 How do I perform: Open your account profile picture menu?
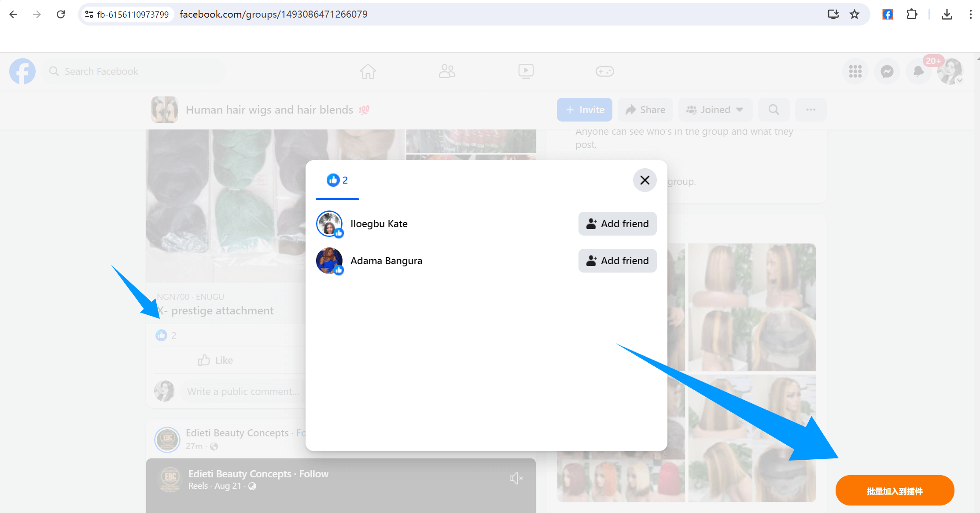point(950,71)
